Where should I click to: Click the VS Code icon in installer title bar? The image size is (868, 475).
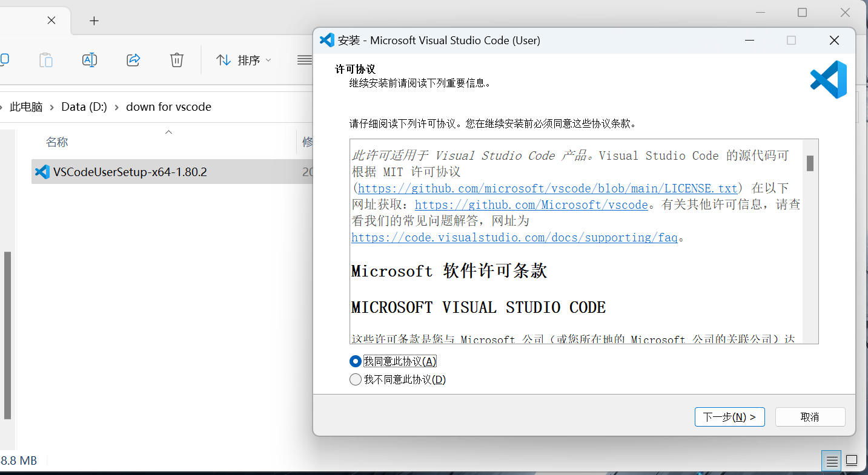pos(326,40)
